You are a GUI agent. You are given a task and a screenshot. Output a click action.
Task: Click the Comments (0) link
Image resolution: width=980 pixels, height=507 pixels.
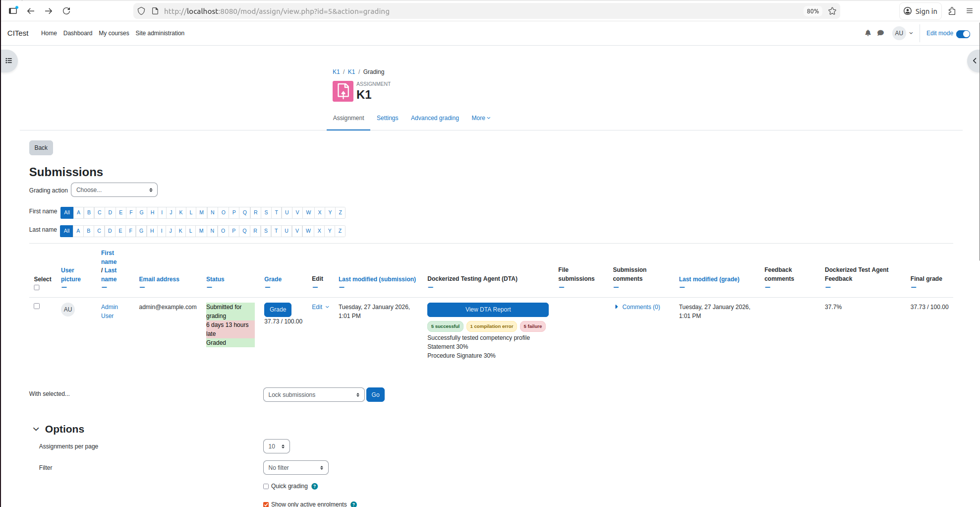point(641,307)
